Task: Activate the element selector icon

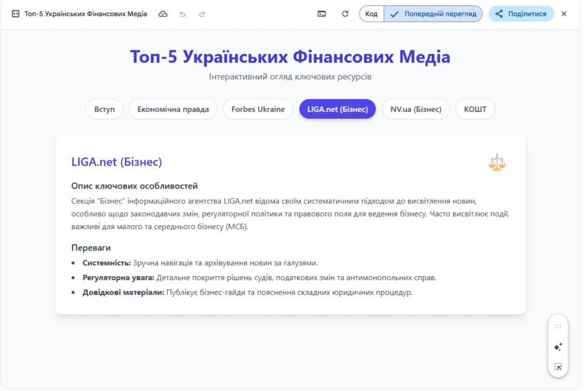Action: [558, 366]
